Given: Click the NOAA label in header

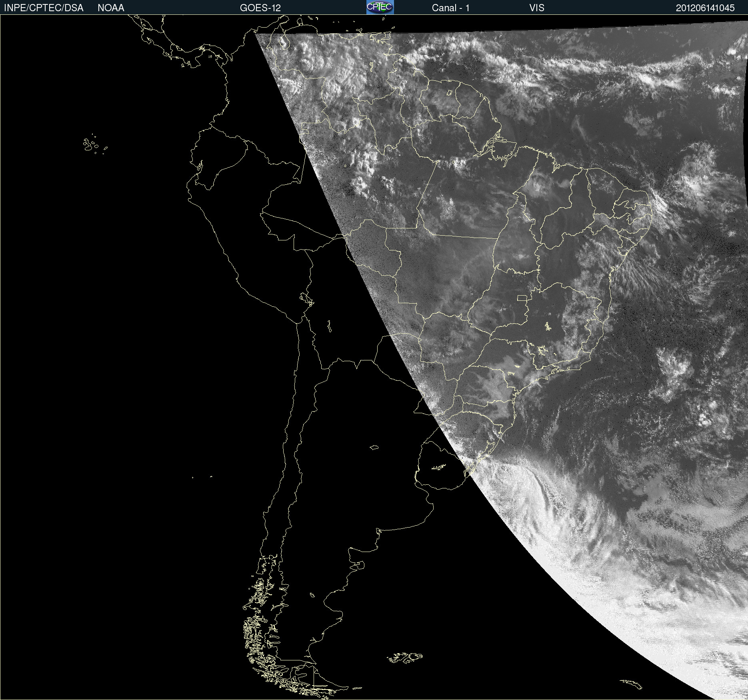Looking at the screenshot, I should (x=111, y=8).
